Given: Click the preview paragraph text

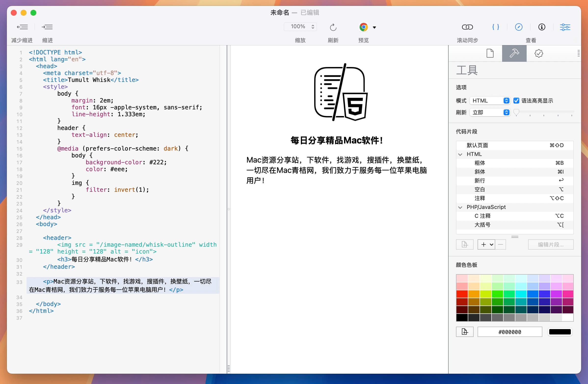Looking at the screenshot, I should click(x=336, y=170).
